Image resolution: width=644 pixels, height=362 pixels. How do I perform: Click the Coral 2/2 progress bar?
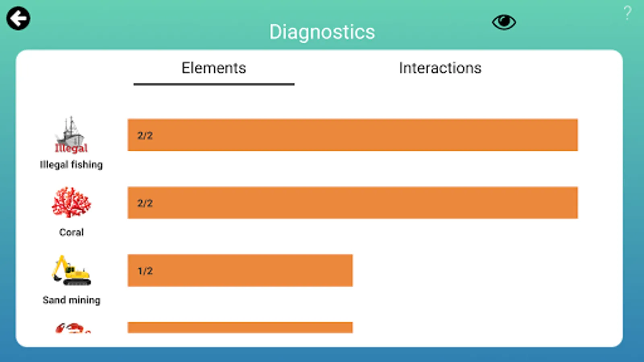(x=353, y=203)
